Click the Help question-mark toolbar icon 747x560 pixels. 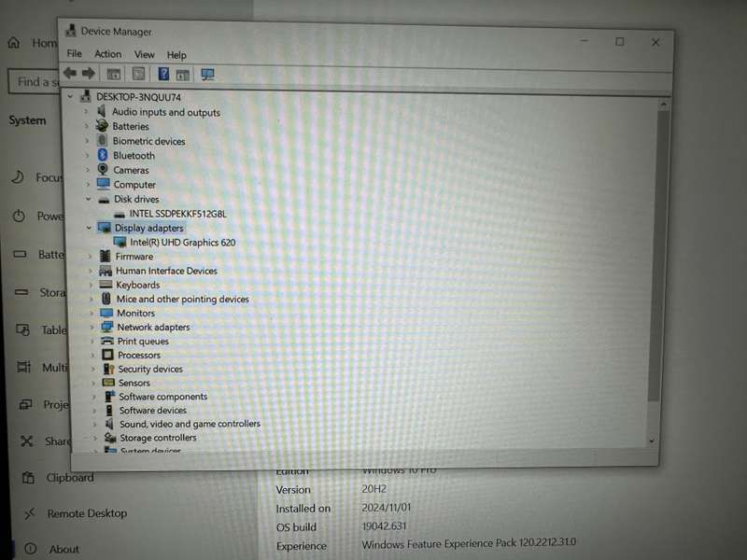(x=162, y=74)
